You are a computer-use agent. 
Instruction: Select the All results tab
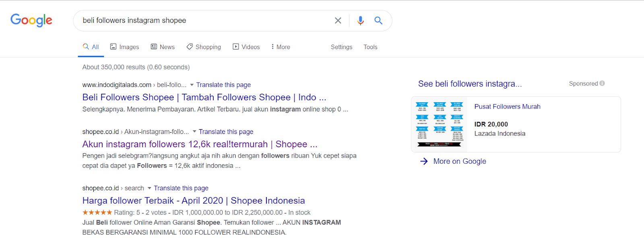click(91, 47)
